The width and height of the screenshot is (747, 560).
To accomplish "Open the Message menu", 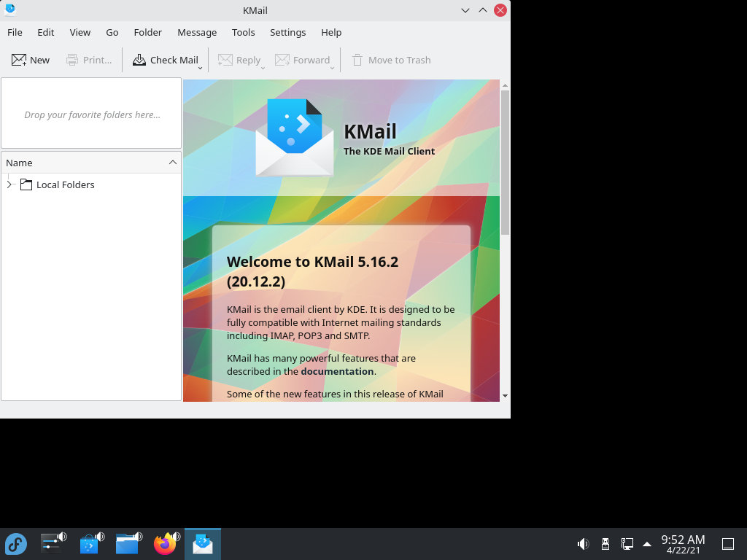I will (x=197, y=32).
